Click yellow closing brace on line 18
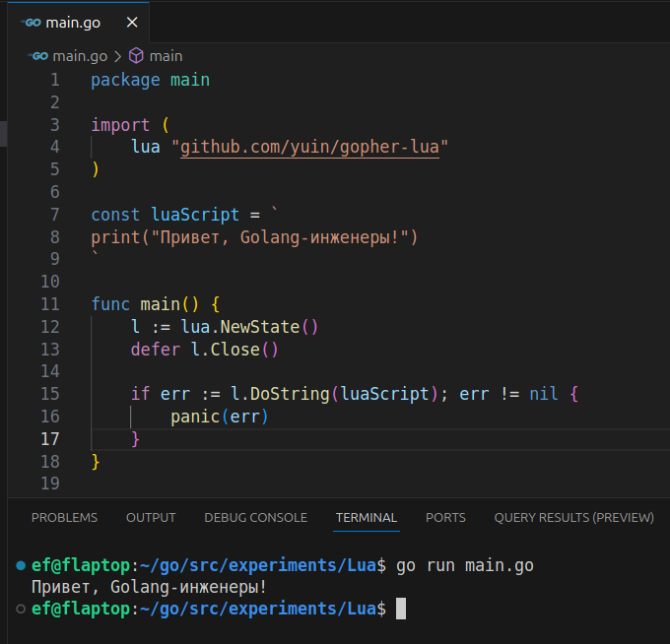The height and width of the screenshot is (644, 670). [96, 462]
